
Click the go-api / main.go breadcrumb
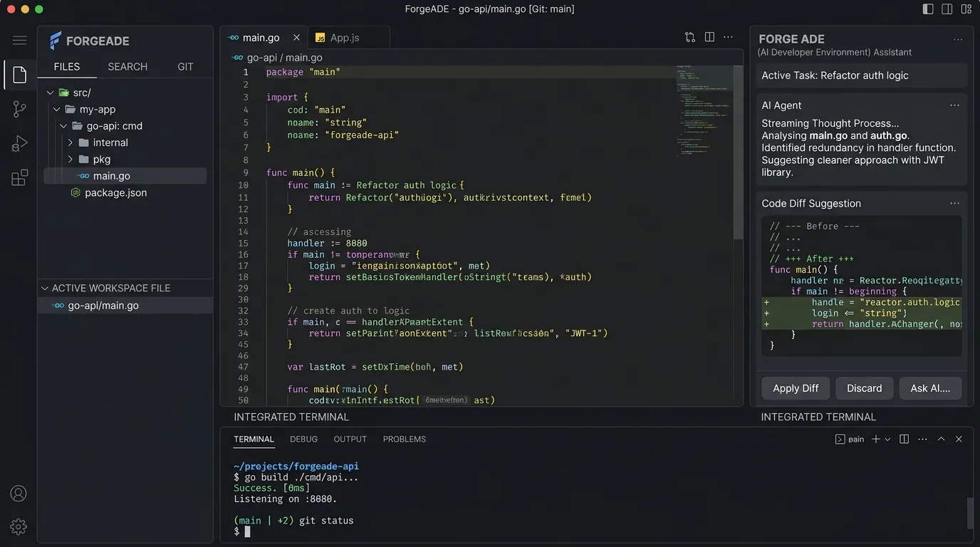coord(284,58)
